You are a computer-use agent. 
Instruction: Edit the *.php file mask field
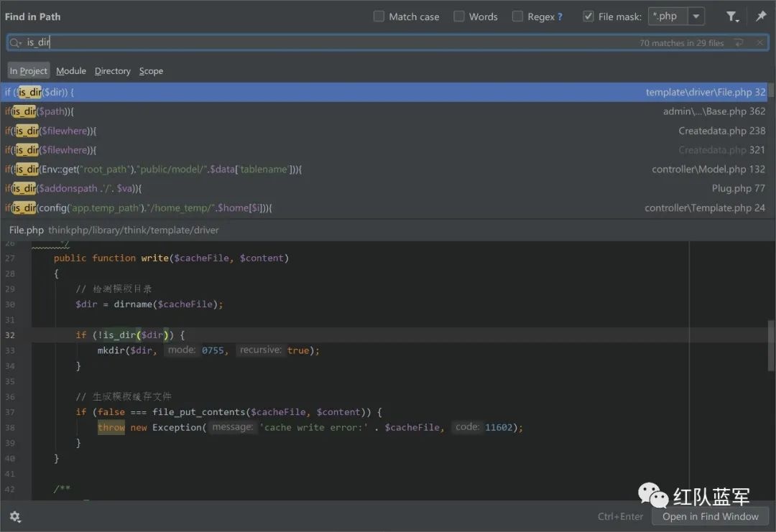click(668, 17)
